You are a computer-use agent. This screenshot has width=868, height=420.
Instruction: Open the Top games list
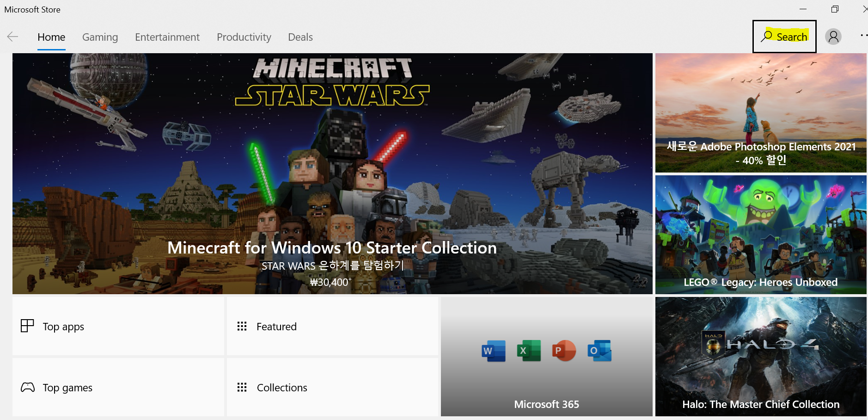click(x=118, y=387)
